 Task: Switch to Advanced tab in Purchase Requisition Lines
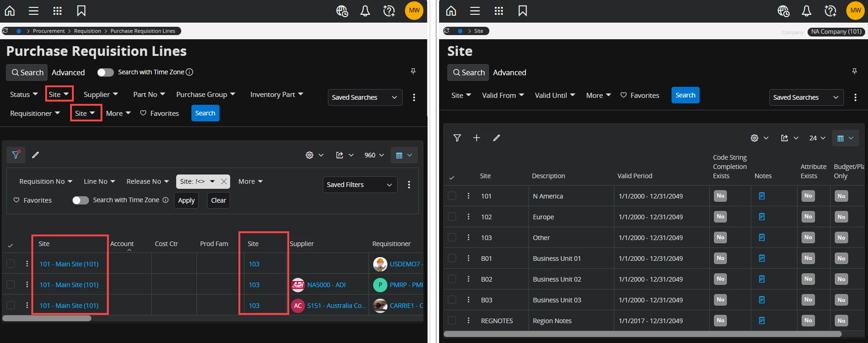[68, 72]
